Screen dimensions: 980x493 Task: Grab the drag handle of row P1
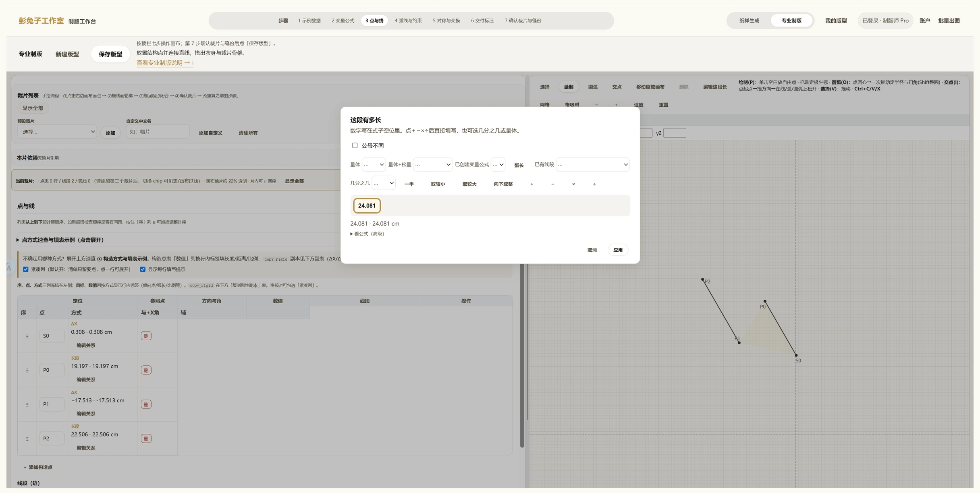tap(27, 405)
